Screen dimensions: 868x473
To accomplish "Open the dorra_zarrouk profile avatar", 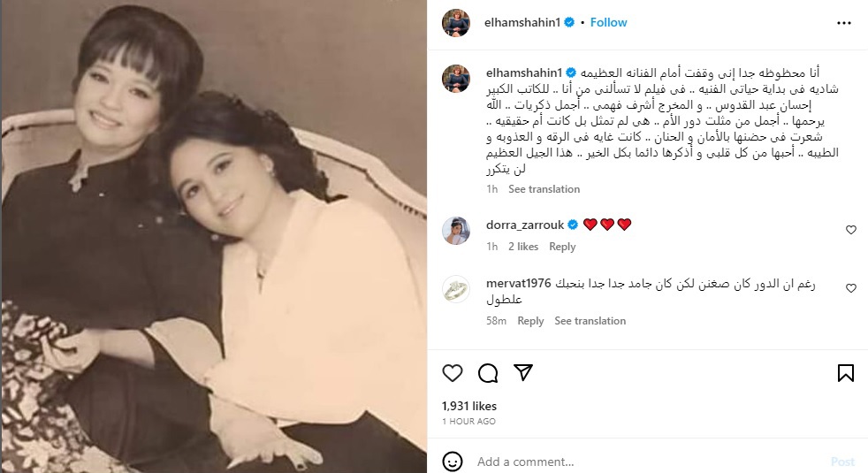I will click(x=455, y=231).
